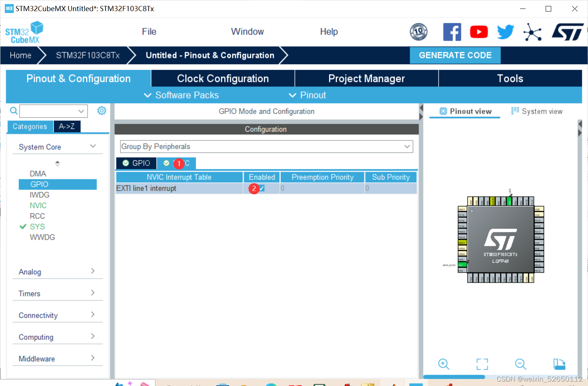Select WWDG in System Core
Screen dimensions: 588x386
click(42, 237)
